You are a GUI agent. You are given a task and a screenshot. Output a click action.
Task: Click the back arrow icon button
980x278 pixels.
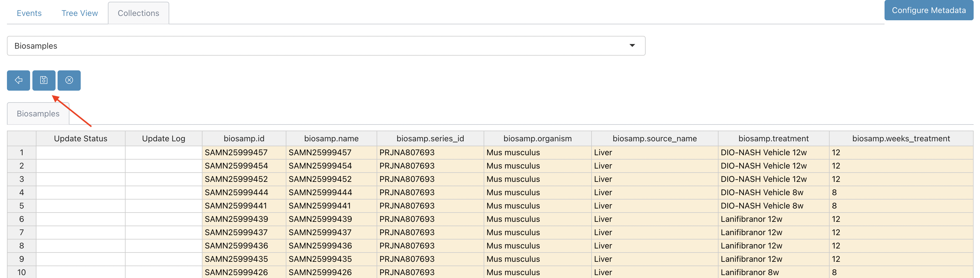[18, 80]
